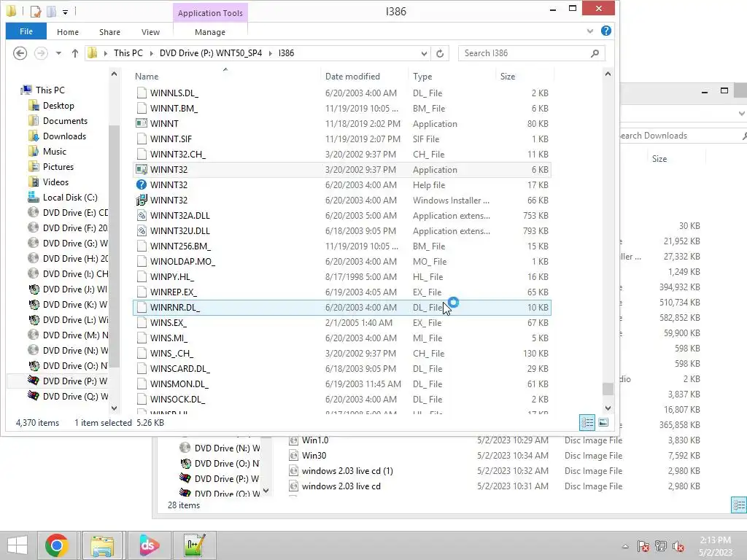Select Documents in navigation pane
This screenshot has height=560, width=747.
tap(65, 120)
